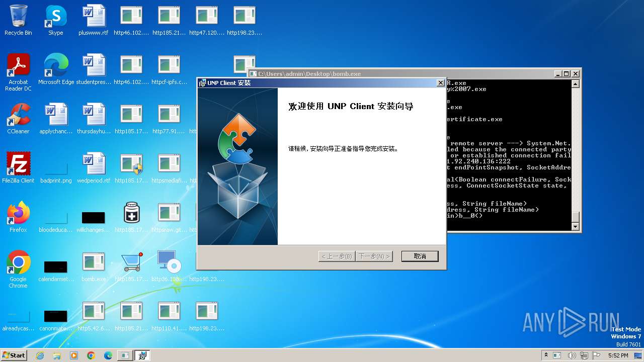Open the wedperiod.rtf document
The width and height of the screenshot is (644, 362).
[x=94, y=168]
